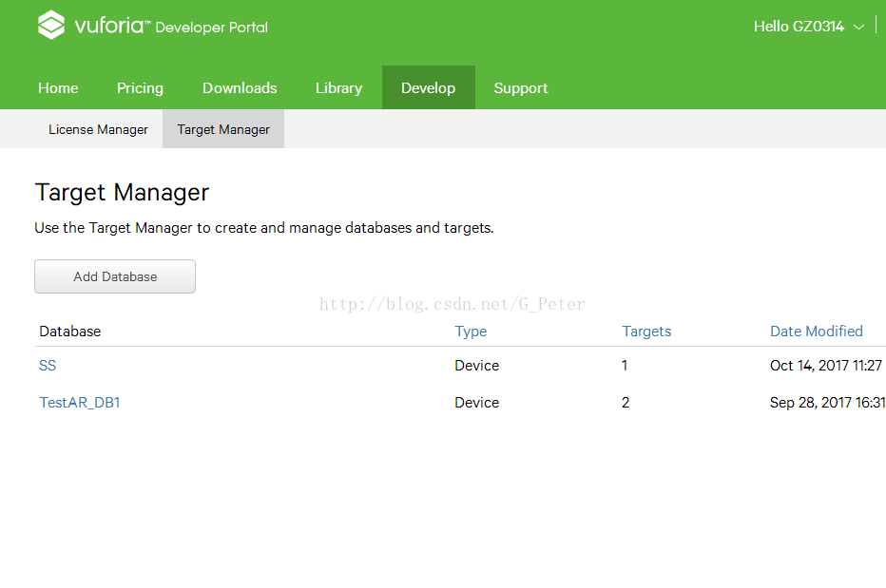The width and height of the screenshot is (886, 588).
Task: Click the vuforia Developer Portal title text
Action: point(171,26)
